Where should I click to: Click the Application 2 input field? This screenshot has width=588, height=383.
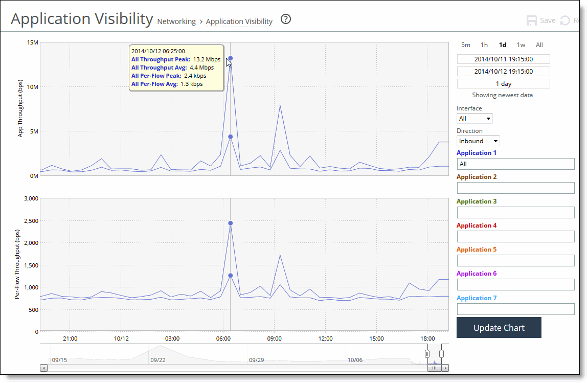(515, 188)
